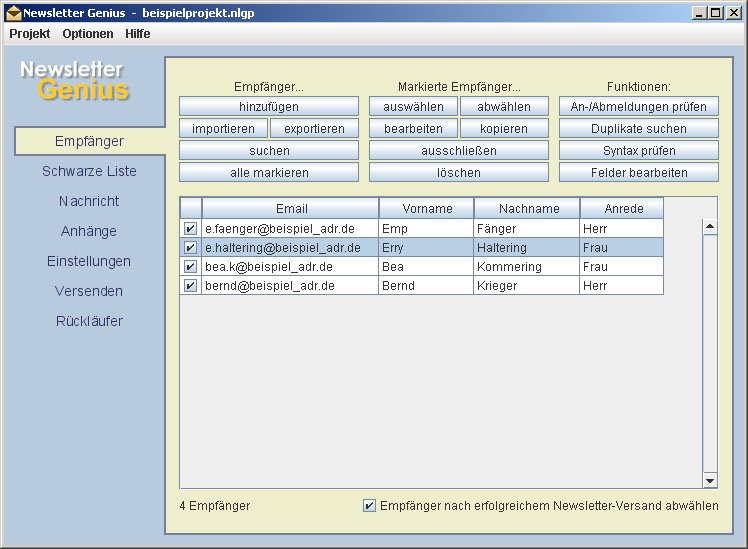Sort by the Nachname column header

tap(527, 208)
